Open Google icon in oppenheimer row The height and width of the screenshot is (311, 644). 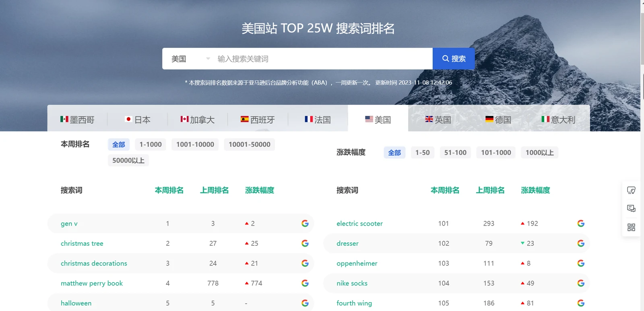(x=581, y=263)
